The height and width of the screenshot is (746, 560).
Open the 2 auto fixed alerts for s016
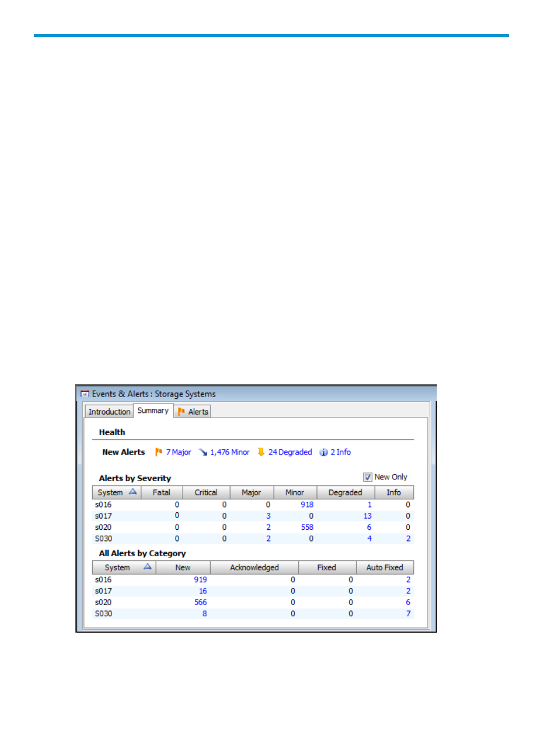409,580
